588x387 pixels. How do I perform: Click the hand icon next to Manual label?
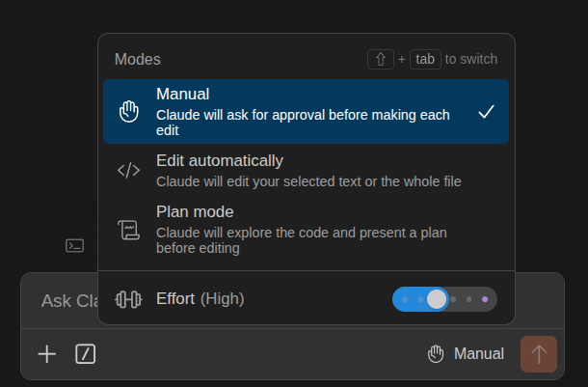436,354
